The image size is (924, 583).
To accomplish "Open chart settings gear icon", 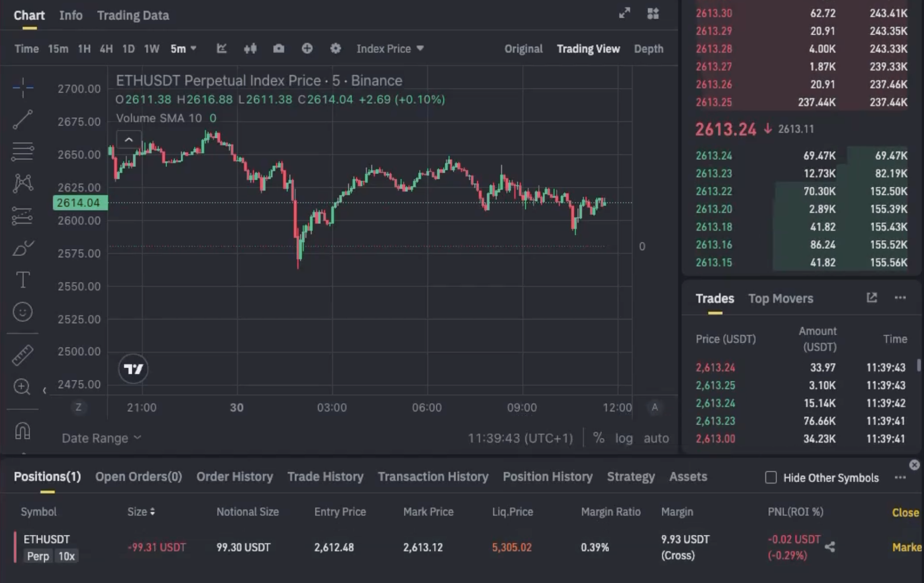I will coord(335,49).
